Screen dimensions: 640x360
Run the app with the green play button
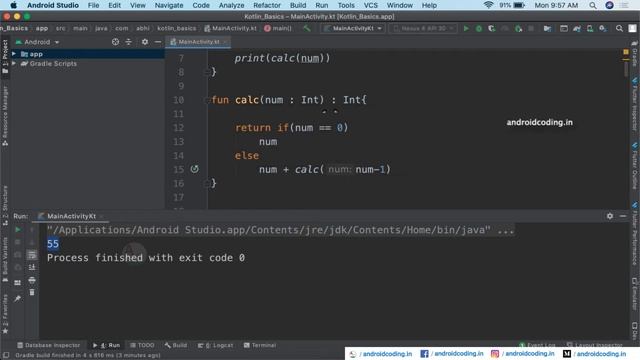click(x=466, y=29)
